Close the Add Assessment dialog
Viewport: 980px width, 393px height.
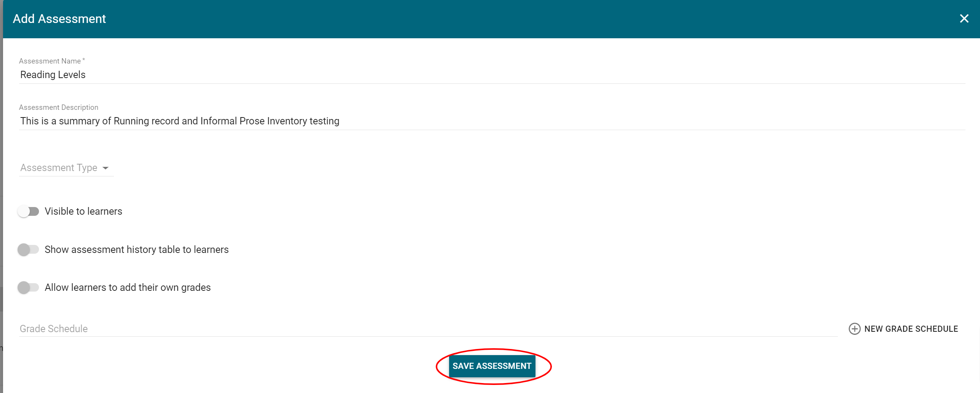[x=964, y=18]
